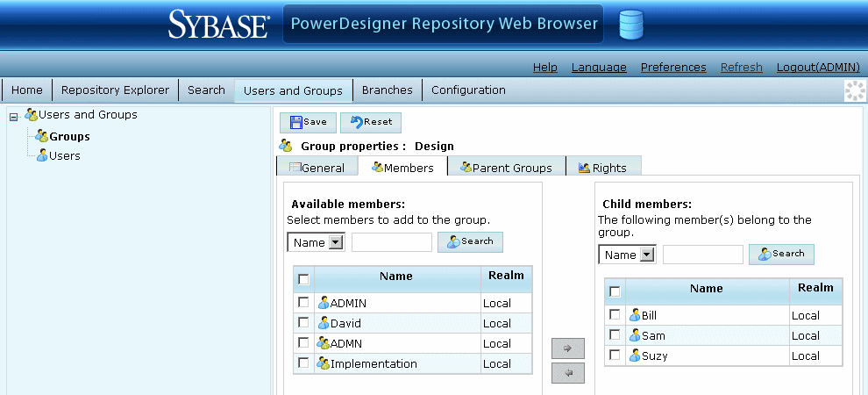868x395 pixels.
Task: Click the Bill user icon in child members
Action: click(635, 315)
